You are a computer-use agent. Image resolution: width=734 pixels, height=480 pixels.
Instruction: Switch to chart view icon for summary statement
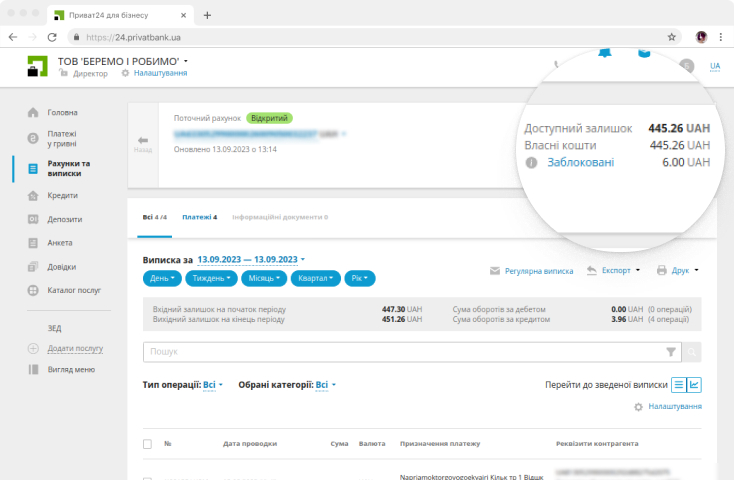[x=694, y=385]
